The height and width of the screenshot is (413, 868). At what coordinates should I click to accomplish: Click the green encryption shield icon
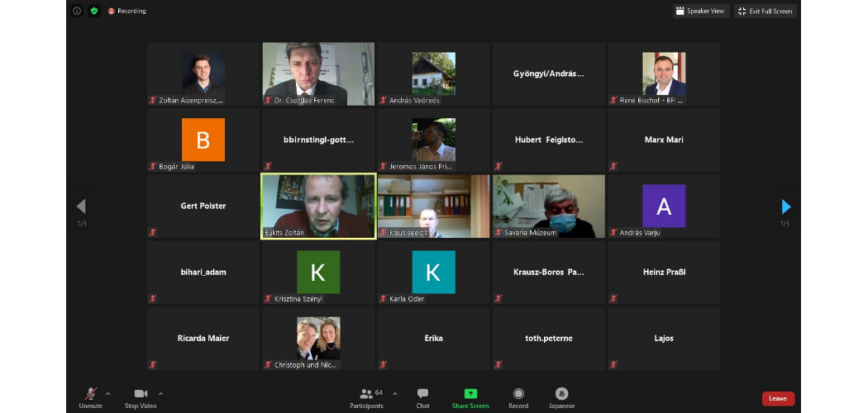click(x=93, y=11)
